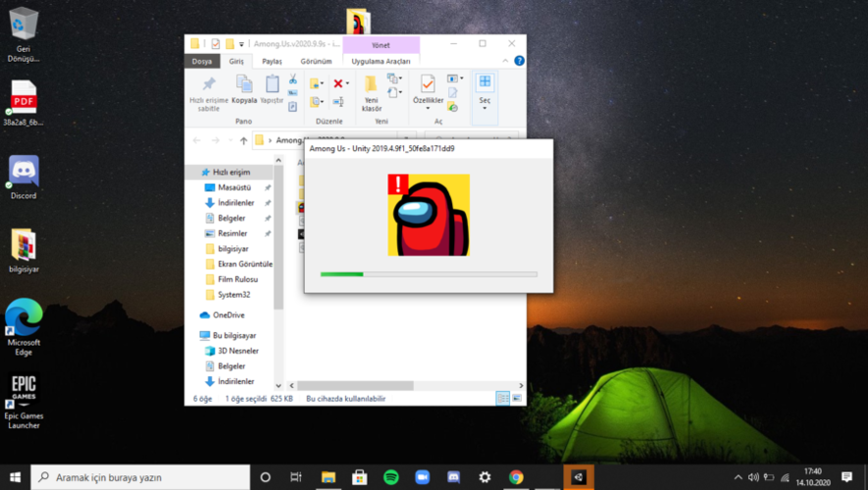Click the Özellikler properties icon
Image resolution: width=868 pixels, height=490 pixels.
428,84
